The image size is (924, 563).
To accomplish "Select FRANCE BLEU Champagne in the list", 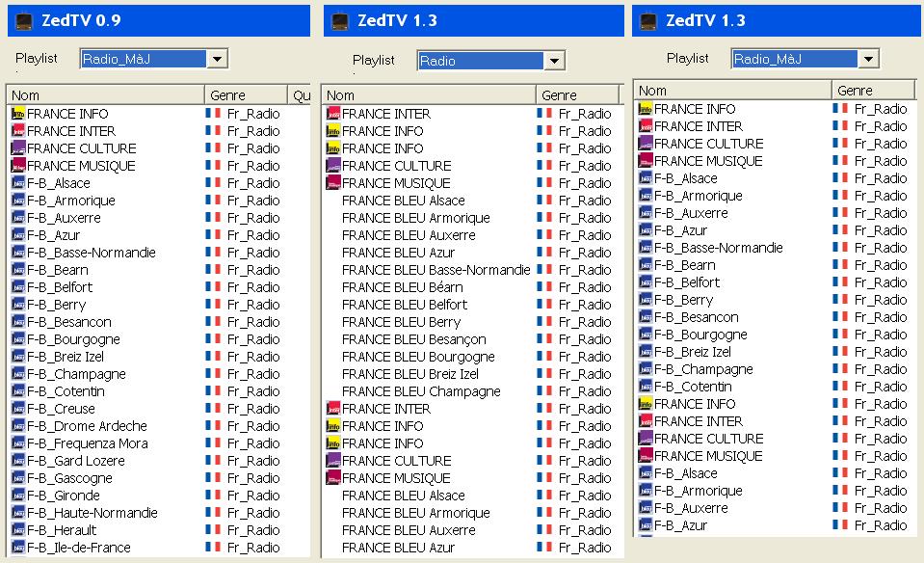I will [421, 391].
